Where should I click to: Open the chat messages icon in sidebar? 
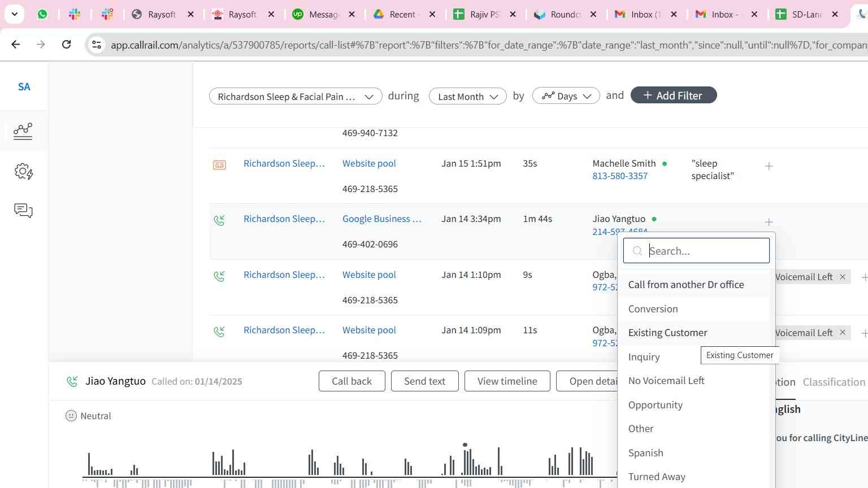pyautogui.click(x=23, y=211)
